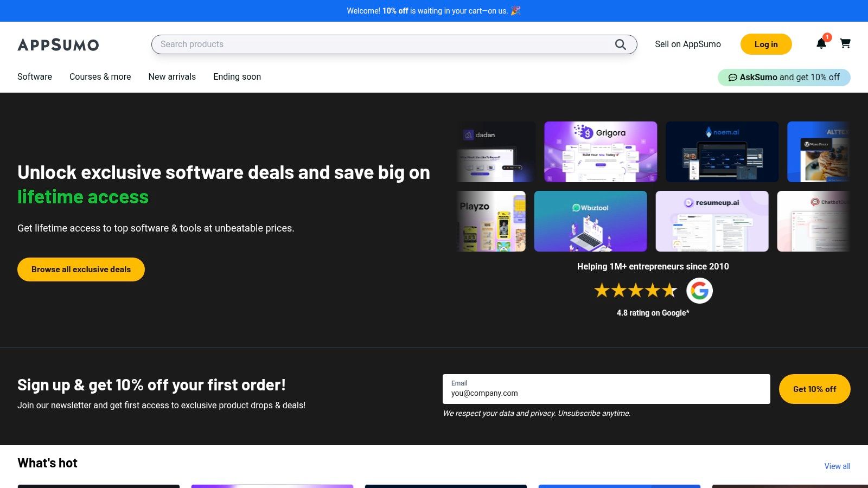Click the AskSumo chat bubble icon
Image resolution: width=868 pixels, height=488 pixels.
(x=732, y=78)
